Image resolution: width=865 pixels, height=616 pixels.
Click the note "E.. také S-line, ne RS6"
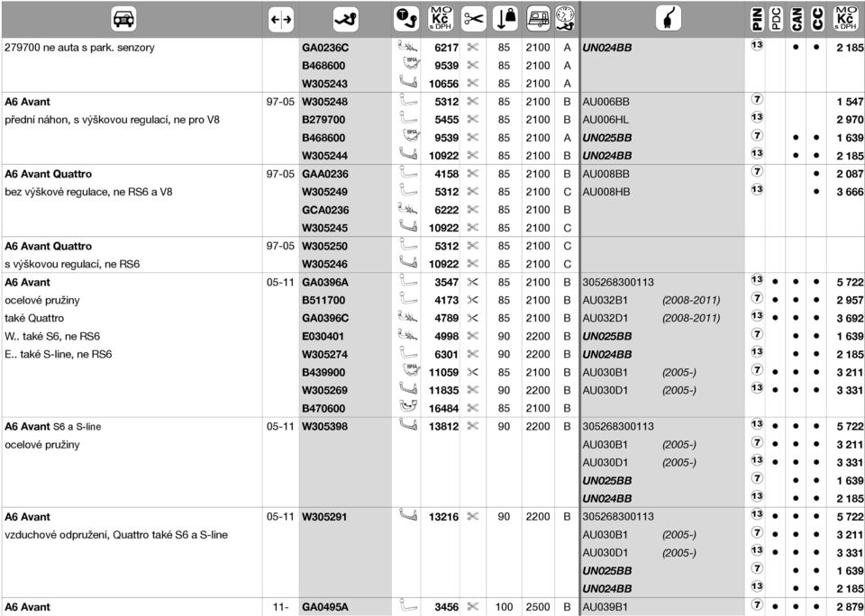tap(58, 354)
